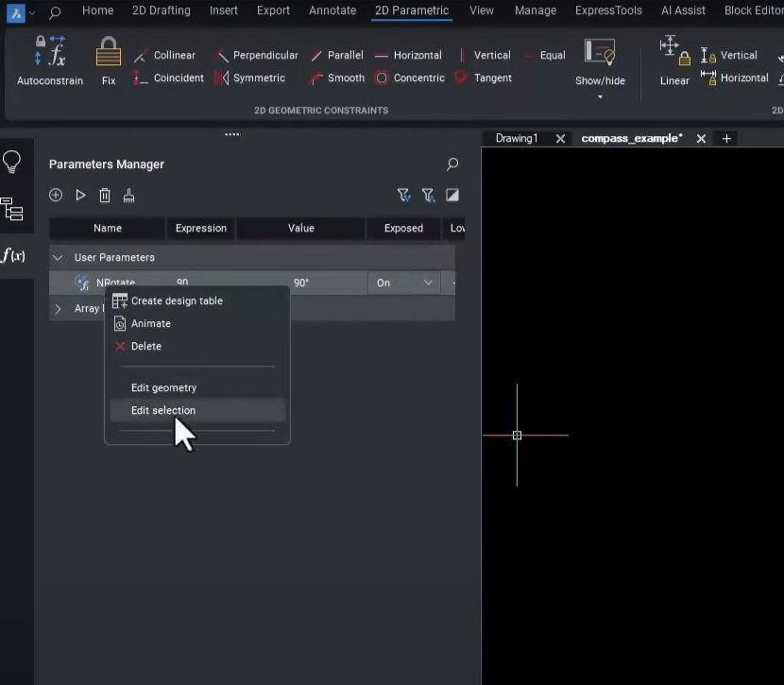Click the lightbulb icon in the sidebar
784x685 pixels.
(12, 161)
